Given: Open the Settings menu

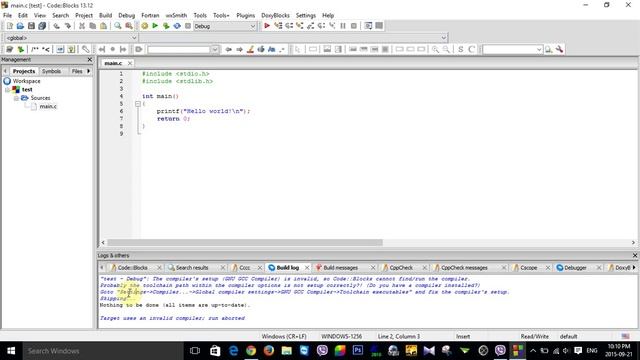Looking at the screenshot, I should [x=306, y=15].
